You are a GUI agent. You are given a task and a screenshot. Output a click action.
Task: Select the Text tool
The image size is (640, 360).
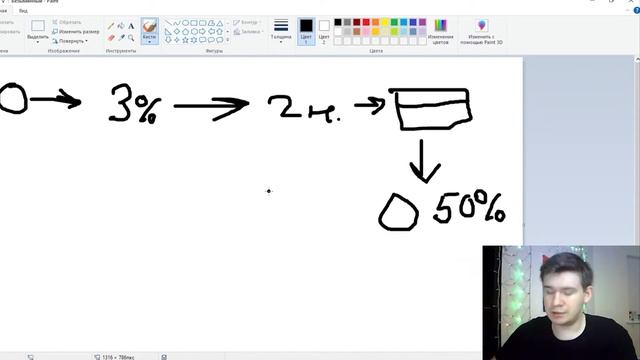point(131,26)
